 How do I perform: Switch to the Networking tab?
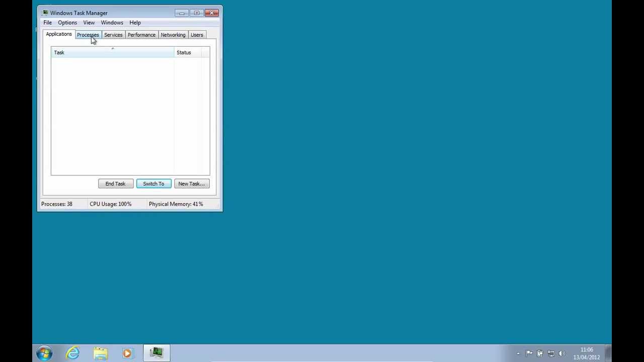[173, 35]
